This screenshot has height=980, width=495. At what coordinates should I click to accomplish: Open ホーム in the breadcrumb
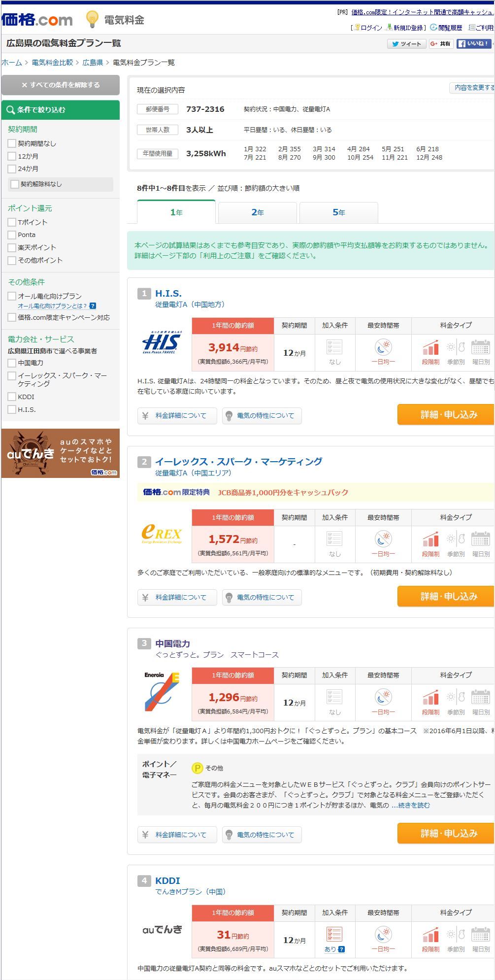coord(12,63)
